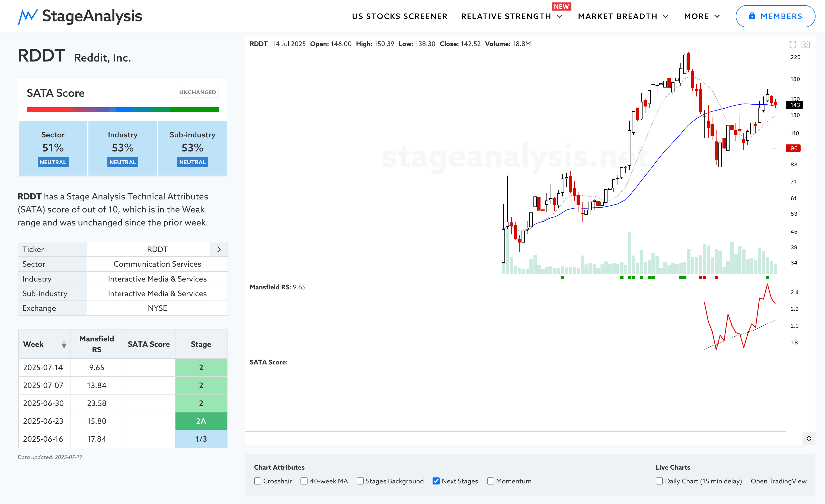Click the current price 143 label
This screenshot has height=504, width=825.
(x=795, y=105)
